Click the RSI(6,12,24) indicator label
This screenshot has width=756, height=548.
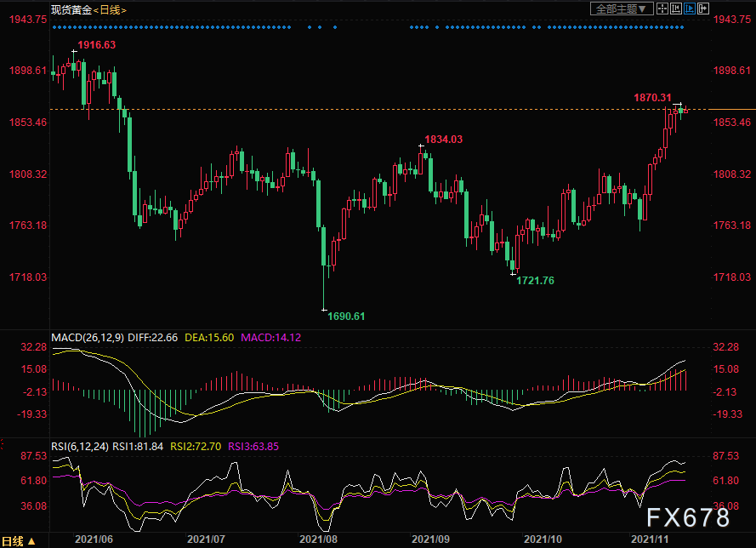click(x=80, y=447)
